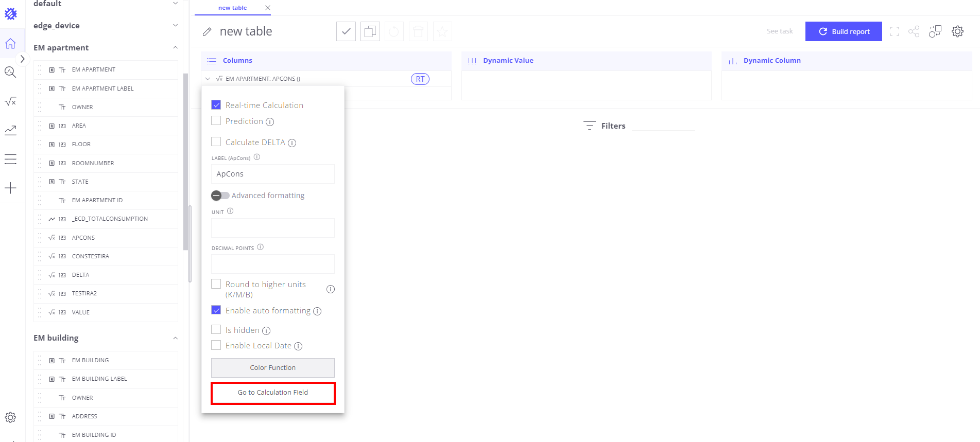Open the search icon in left sidebar
The image size is (980, 442).
pyautogui.click(x=10, y=72)
